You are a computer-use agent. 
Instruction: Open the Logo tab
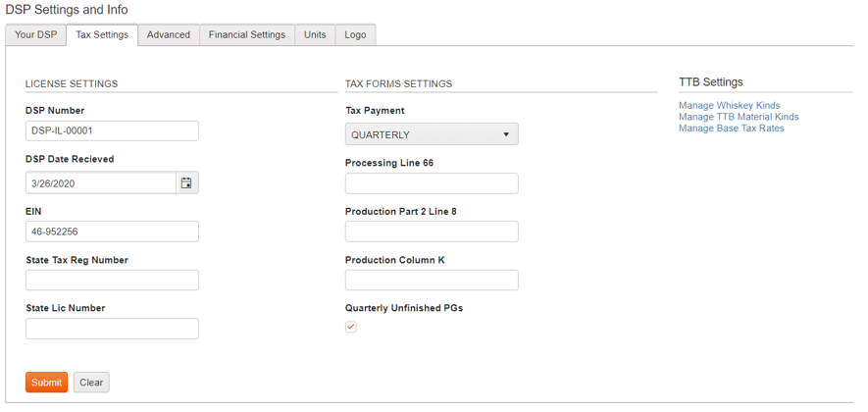[x=355, y=35]
